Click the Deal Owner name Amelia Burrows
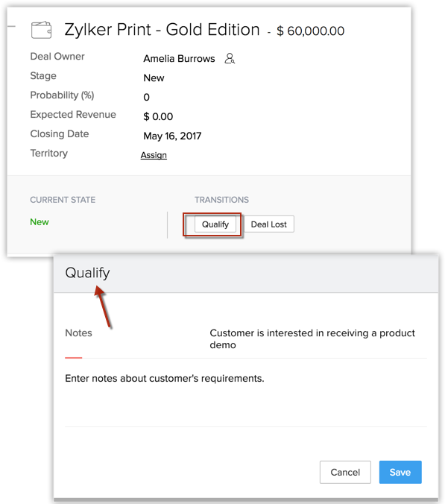Screen dimensions: 445x504 [179, 58]
